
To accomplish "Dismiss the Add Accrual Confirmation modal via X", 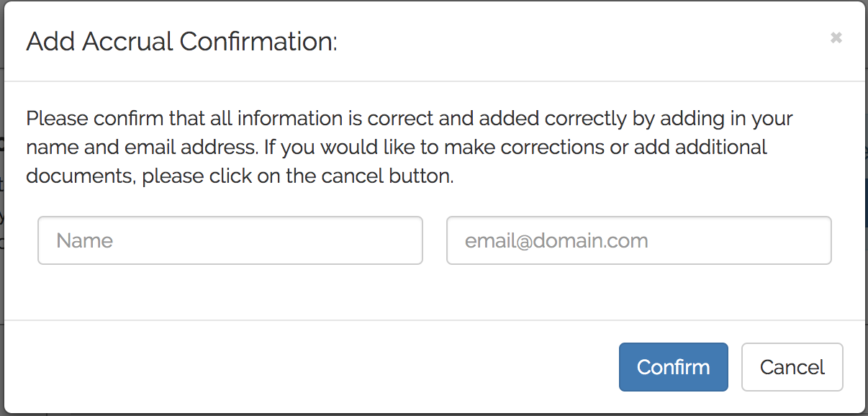I will (836, 38).
